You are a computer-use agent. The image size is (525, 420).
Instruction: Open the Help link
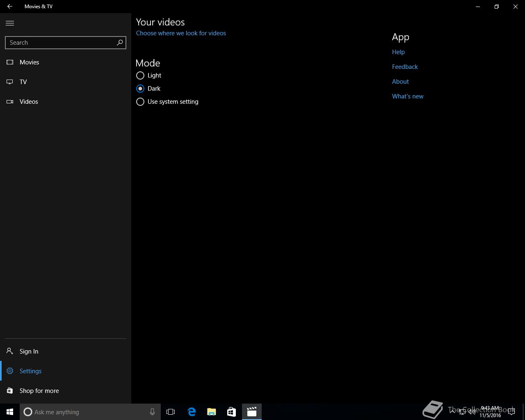point(398,52)
